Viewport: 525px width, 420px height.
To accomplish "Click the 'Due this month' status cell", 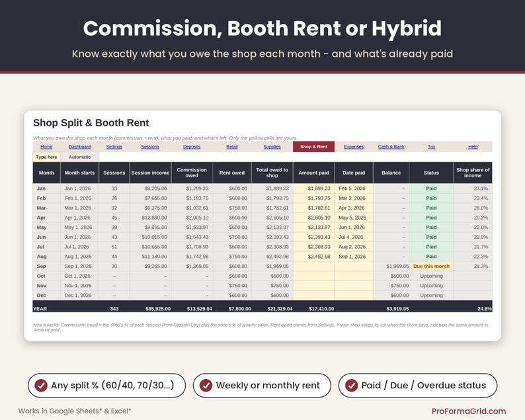I will click(431, 267).
